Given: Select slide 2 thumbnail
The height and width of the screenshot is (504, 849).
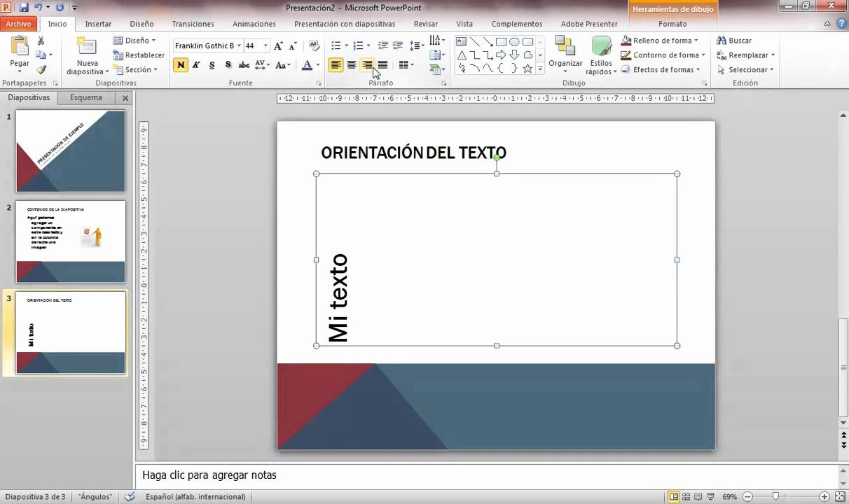Looking at the screenshot, I should 71,241.
